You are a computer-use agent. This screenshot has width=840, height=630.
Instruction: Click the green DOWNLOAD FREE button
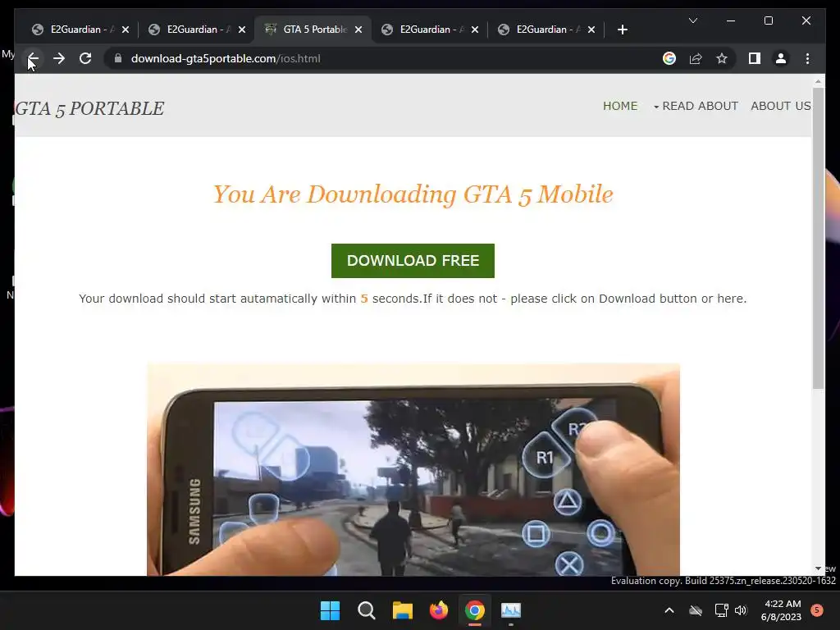(x=413, y=260)
